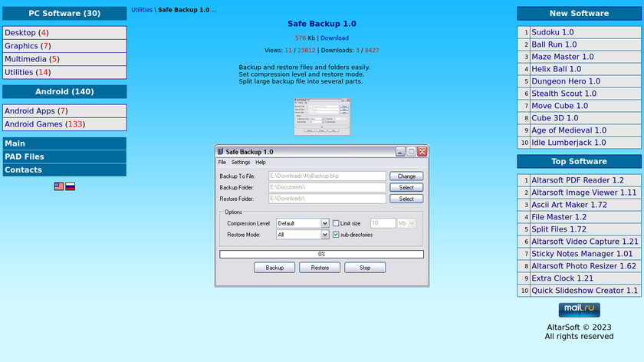Open Altarsoft PDF Reader 1.2 link
Image resolution: width=644 pixels, height=362 pixels.
point(577,180)
